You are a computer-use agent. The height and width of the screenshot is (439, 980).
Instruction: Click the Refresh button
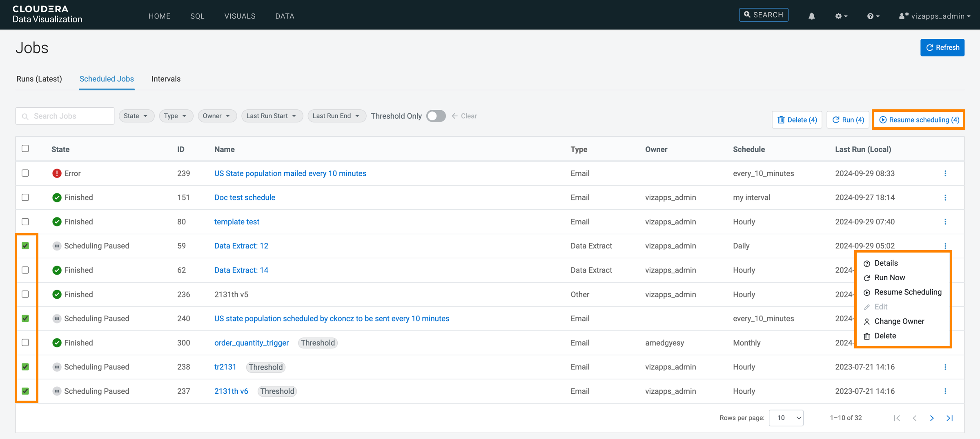tap(942, 47)
